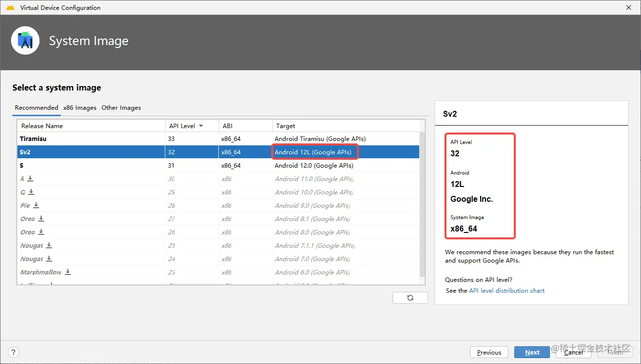Open the API level distribution chart link
Viewport: 641px width, 364px height.
pos(507,291)
